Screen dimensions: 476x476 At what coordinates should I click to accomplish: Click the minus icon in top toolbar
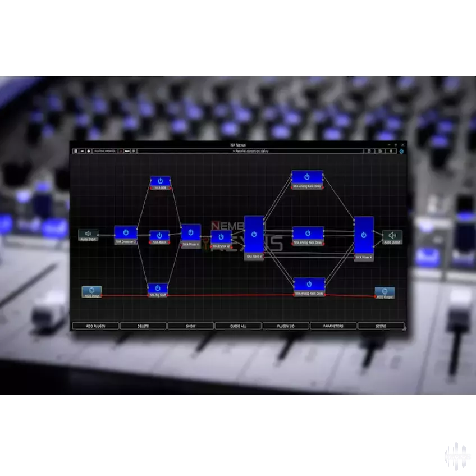click(83, 151)
